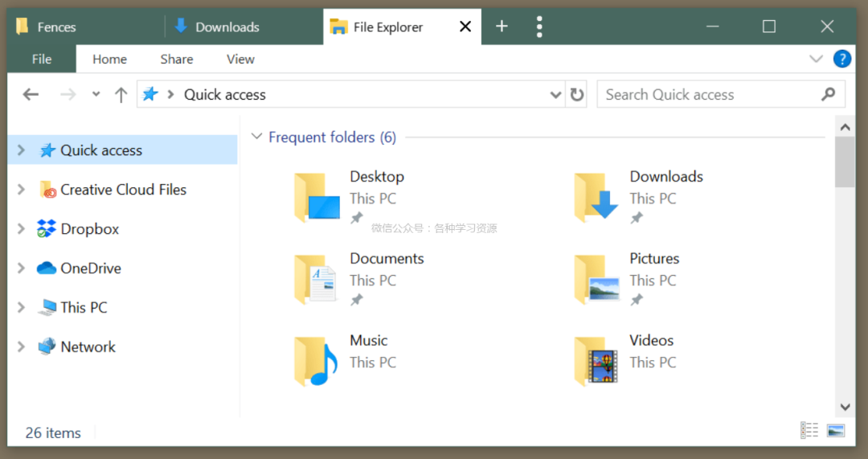
Task: Go back with the left arrow
Action: point(31,95)
